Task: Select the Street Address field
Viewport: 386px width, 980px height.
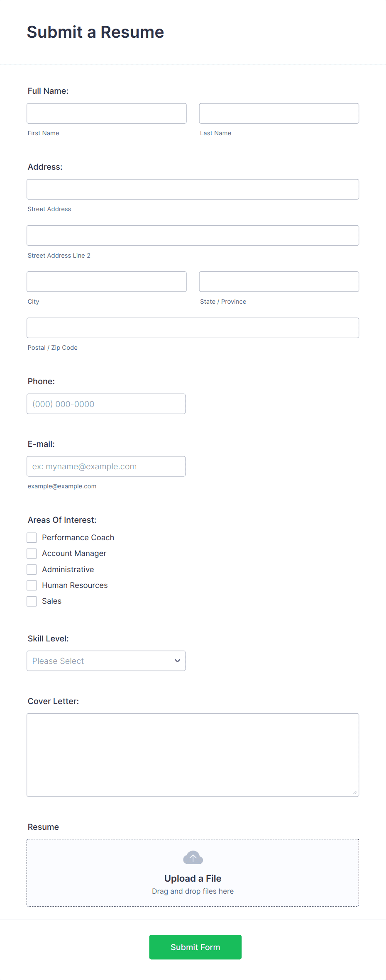Action: (193, 189)
